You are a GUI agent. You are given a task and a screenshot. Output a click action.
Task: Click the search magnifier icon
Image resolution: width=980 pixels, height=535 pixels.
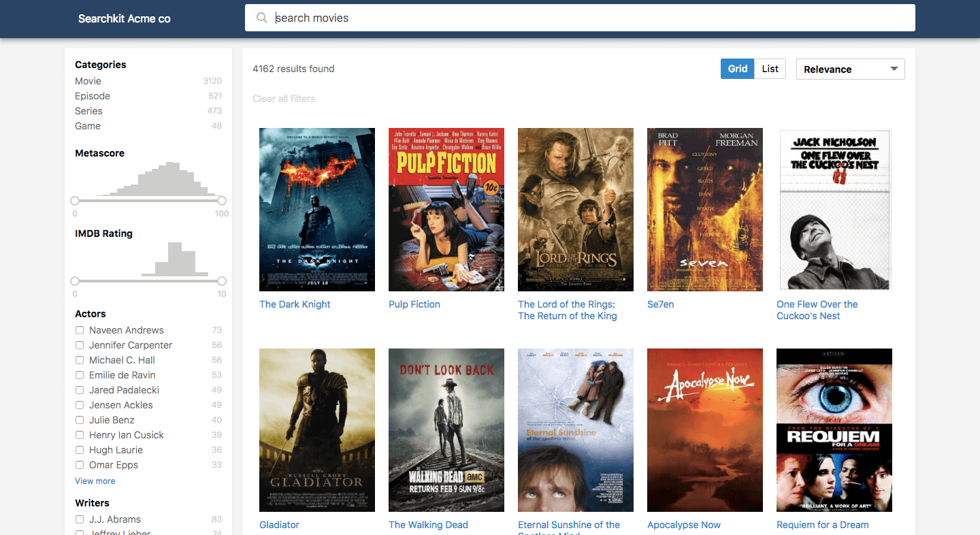262,18
